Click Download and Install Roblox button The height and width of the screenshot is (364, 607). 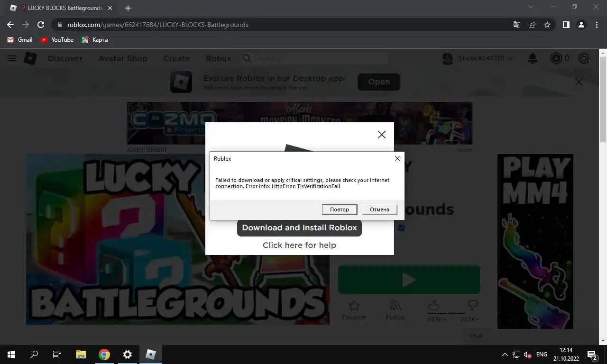[299, 227]
